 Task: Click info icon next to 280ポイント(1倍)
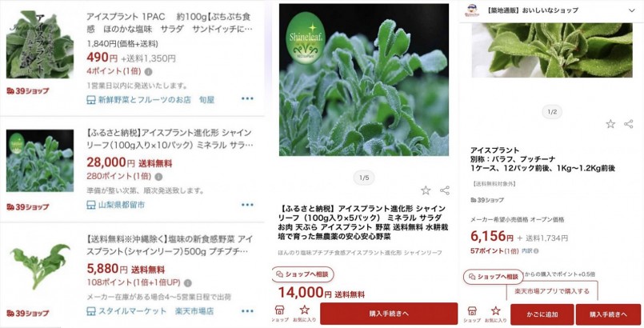point(158,177)
